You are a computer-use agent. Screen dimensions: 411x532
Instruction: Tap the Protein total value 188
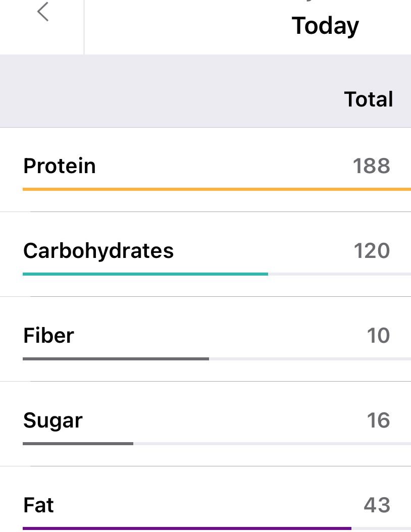click(x=371, y=166)
